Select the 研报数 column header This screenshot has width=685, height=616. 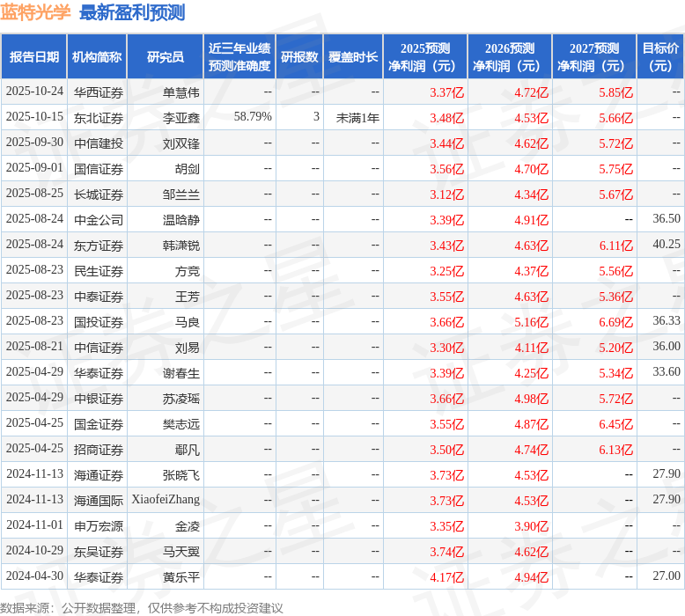click(x=299, y=56)
